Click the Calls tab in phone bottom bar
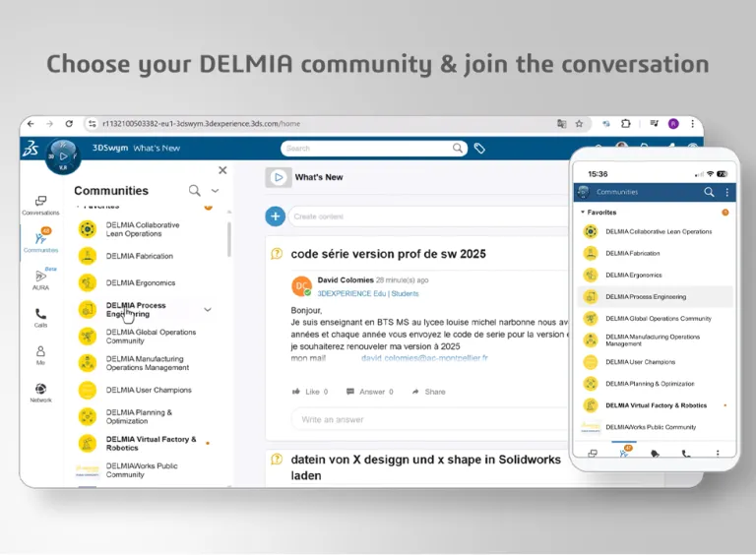 [686, 453]
